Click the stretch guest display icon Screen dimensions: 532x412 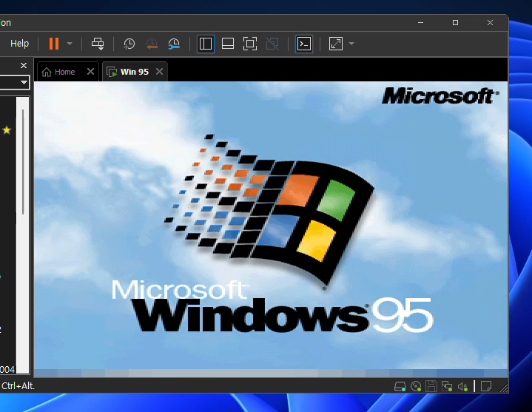point(336,44)
